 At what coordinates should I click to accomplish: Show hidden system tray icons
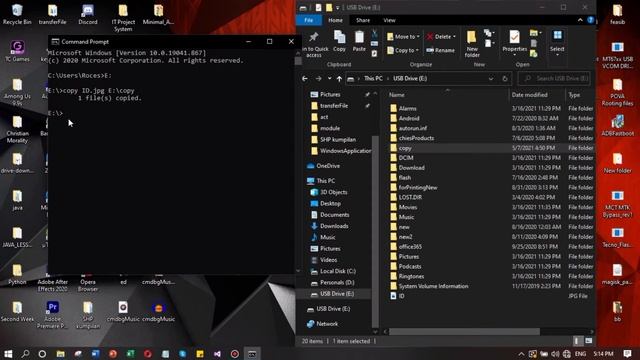[521, 354]
